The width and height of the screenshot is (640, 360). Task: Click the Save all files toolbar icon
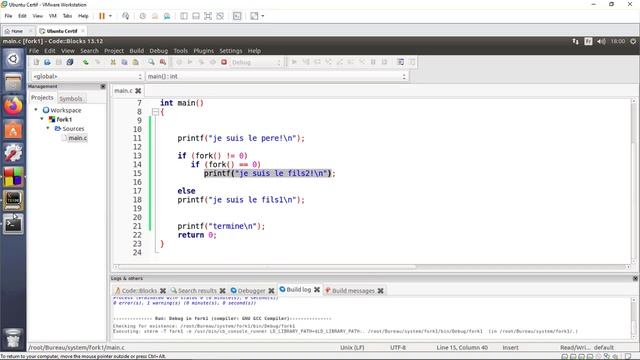coord(70,62)
